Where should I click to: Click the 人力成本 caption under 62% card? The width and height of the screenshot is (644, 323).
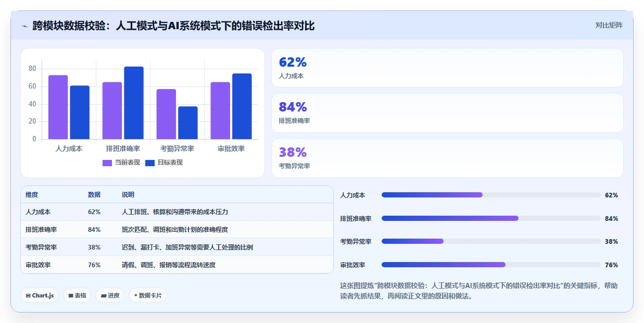291,76
